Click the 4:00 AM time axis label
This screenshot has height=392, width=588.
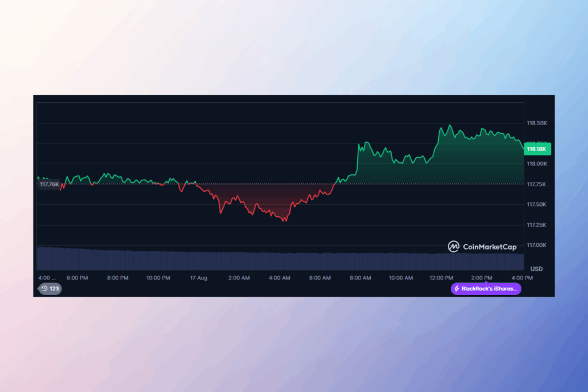280,278
